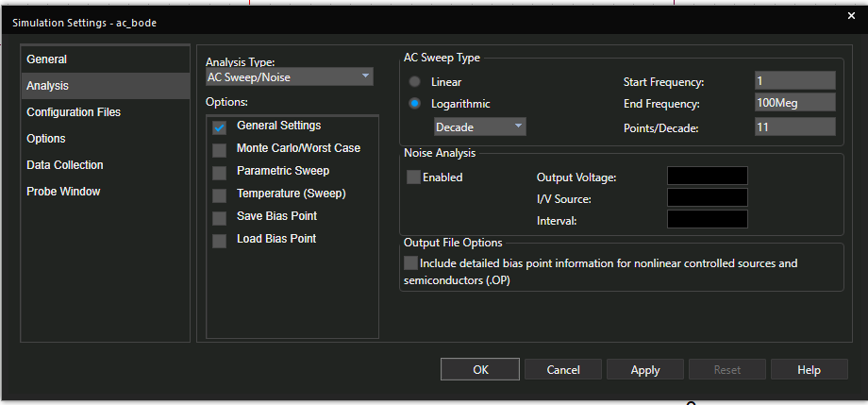Open the Configuration Files section
The image size is (868, 405).
(x=74, y=112)
